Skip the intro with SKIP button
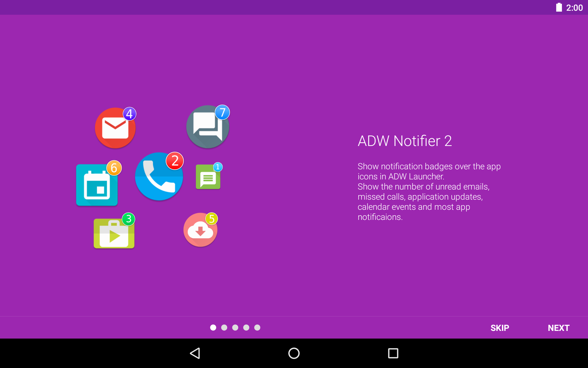The height and width of the screenshot is (368, 588). [x=500, y=328]
